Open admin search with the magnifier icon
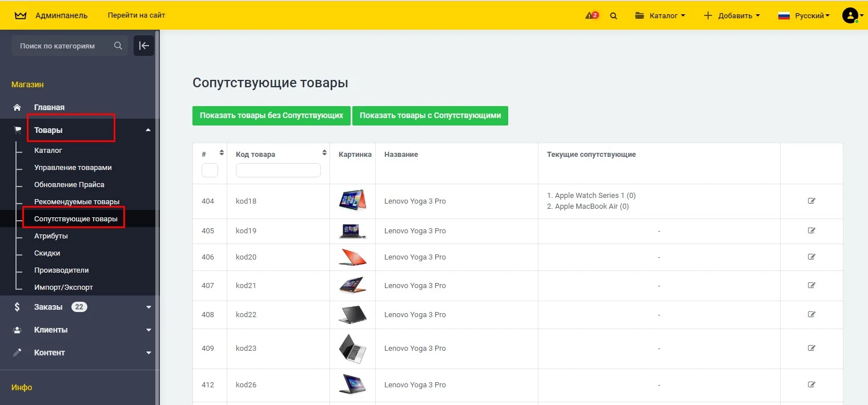The height and width of the screenshot is (405, 868). click(613, 15)
